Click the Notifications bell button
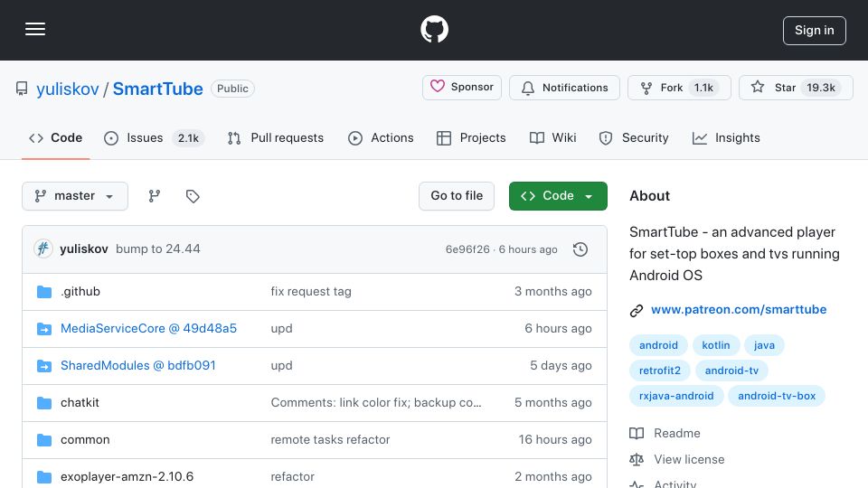 564,88
